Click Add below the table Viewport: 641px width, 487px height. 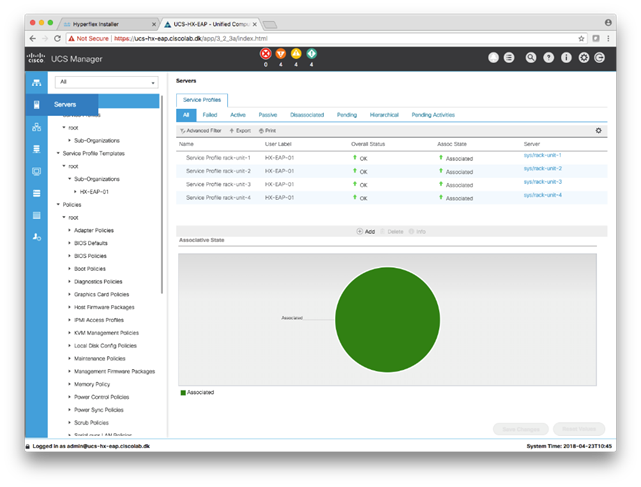coord(365,231)
